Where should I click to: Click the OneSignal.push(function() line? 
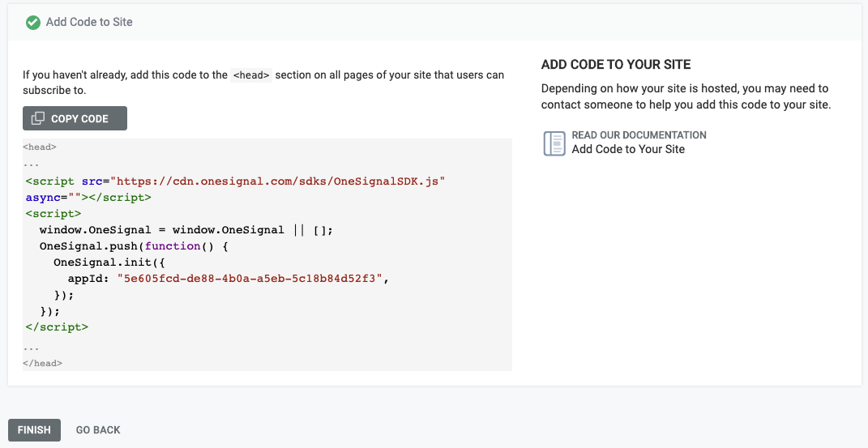(x=134, y=246)
